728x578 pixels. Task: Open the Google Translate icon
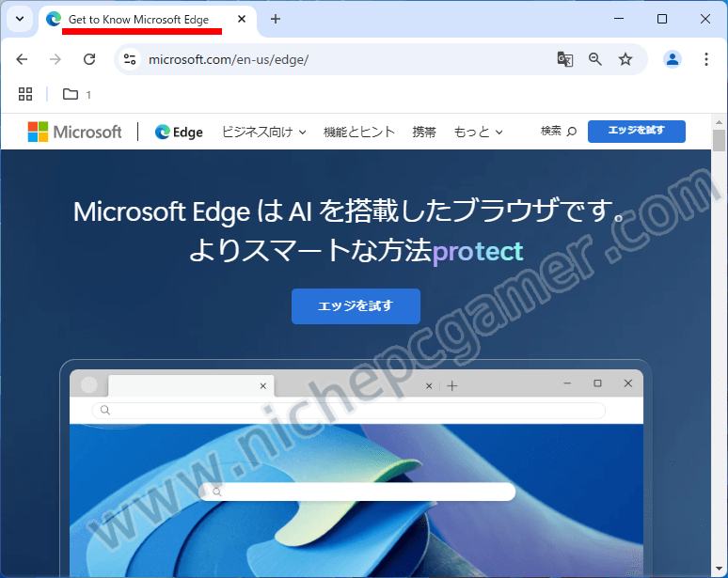click(564, 59)
